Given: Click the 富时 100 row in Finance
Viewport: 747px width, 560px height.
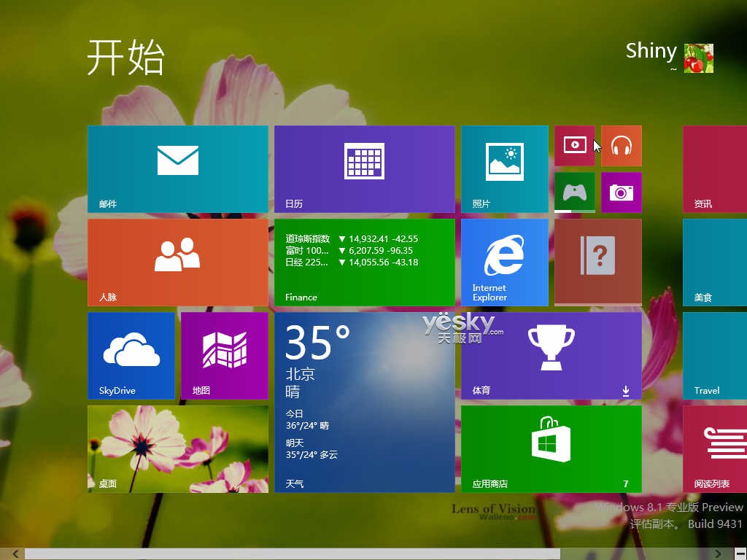Looking at the screenshot, I should pos(349,251).
